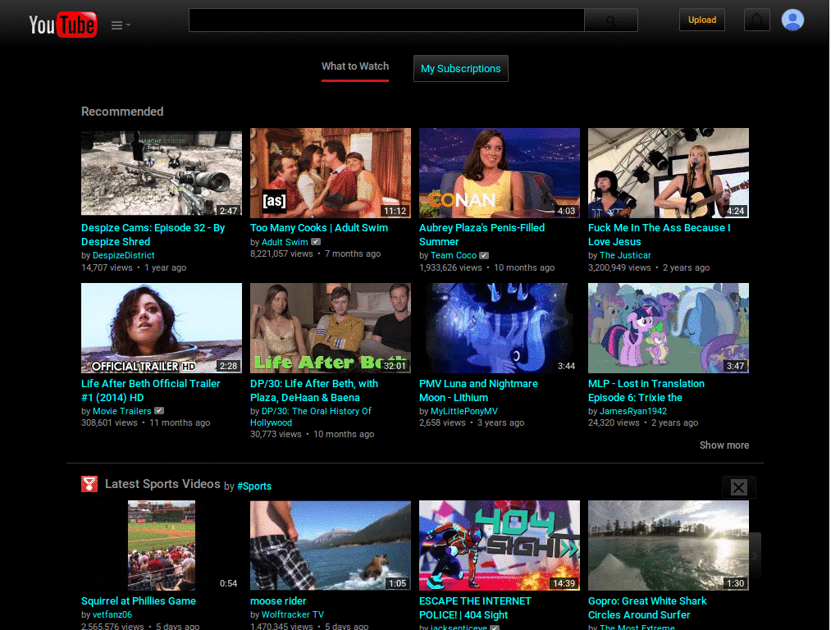
Task: Click Show more under Recommended
Action: point(724,445)
